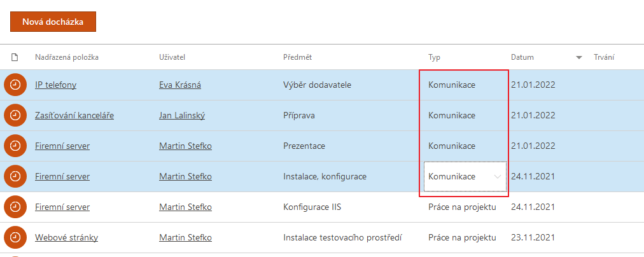Open the Webové stránky link
Viewport: 644px width, 257px height.
[67, 237]
